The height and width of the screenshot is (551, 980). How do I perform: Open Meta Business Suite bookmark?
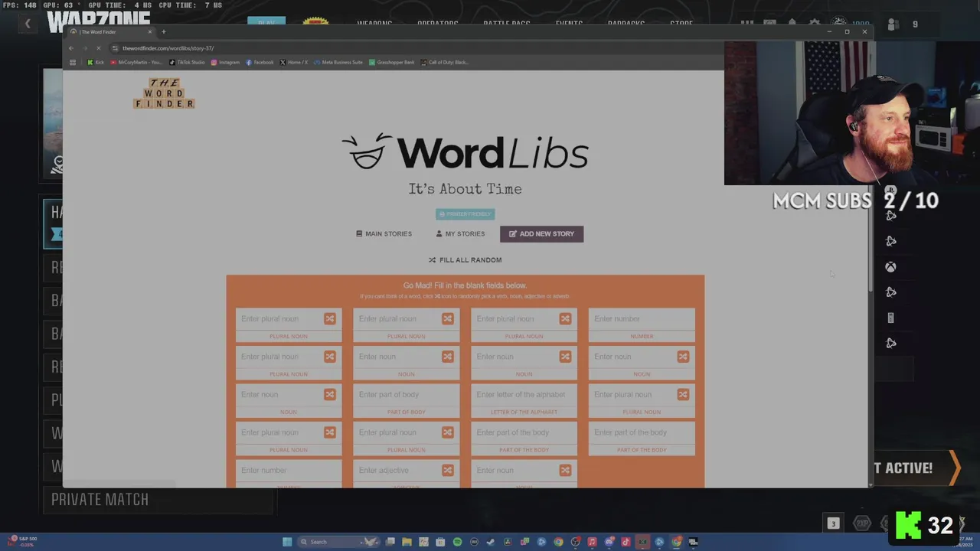(x=338, y=62)
